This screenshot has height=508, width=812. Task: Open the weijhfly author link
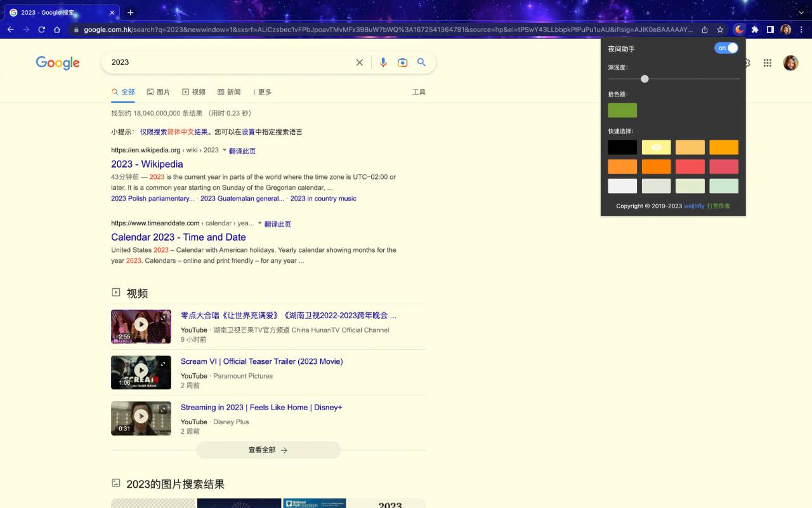point(694,206)
